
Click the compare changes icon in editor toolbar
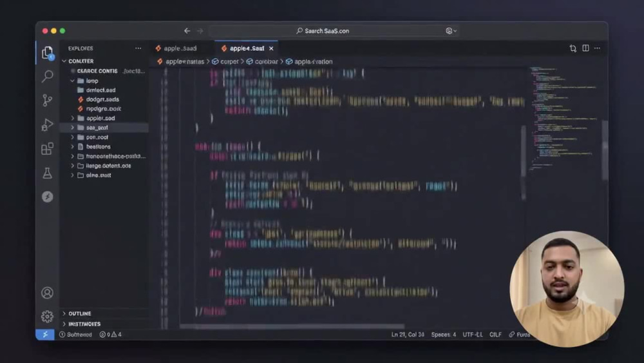573,48
